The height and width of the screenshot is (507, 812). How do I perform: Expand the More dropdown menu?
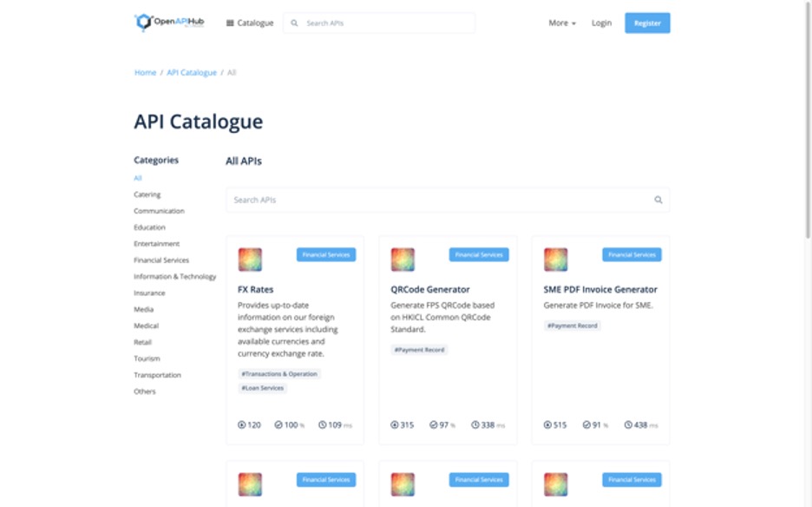tap(561, 23)
